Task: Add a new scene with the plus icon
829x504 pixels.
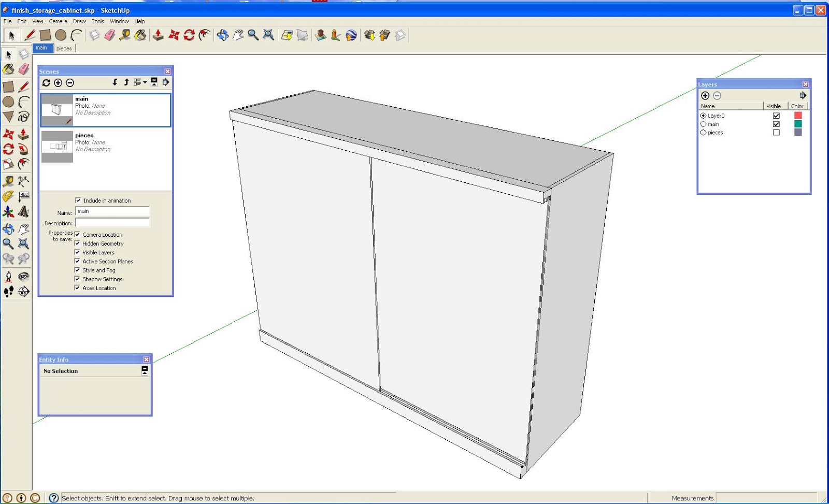Action: (x=58, y=82)
